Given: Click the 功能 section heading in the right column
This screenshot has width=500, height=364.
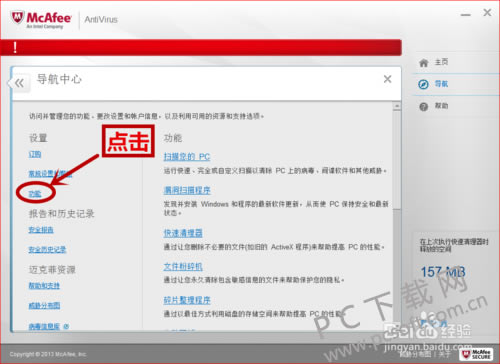Looking at the screenshot, I should click(x=173, y=138).
